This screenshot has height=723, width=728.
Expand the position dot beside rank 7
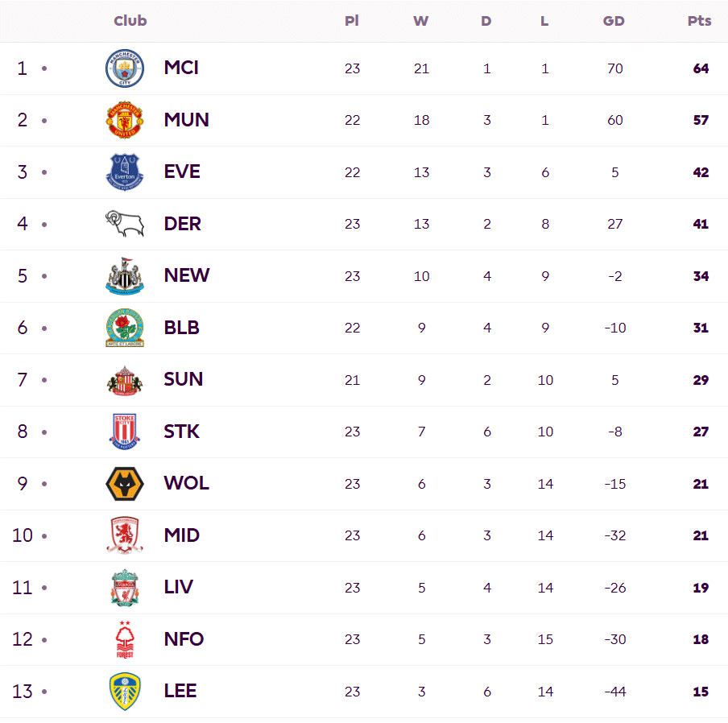pos(44,380)
